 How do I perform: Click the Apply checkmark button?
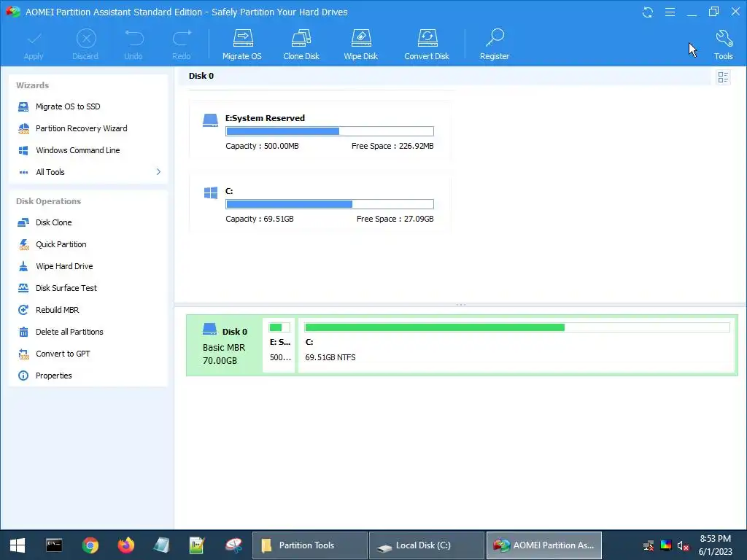(x=34, y=44)
